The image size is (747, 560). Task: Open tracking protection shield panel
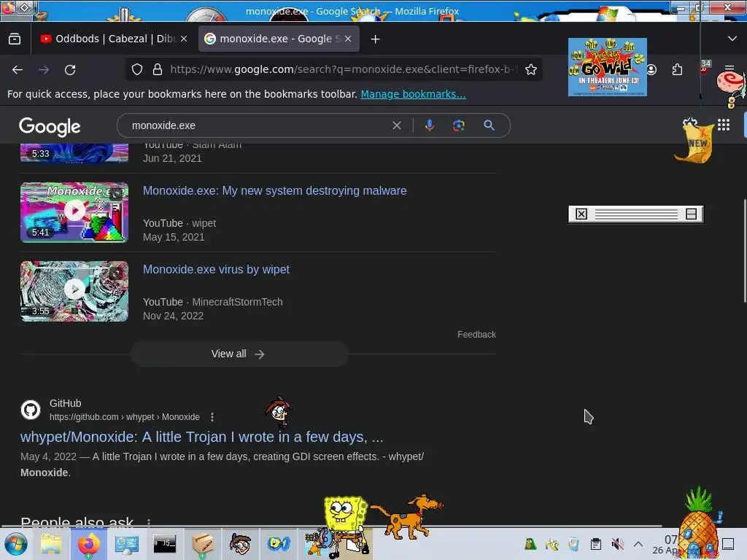point(137,69)
